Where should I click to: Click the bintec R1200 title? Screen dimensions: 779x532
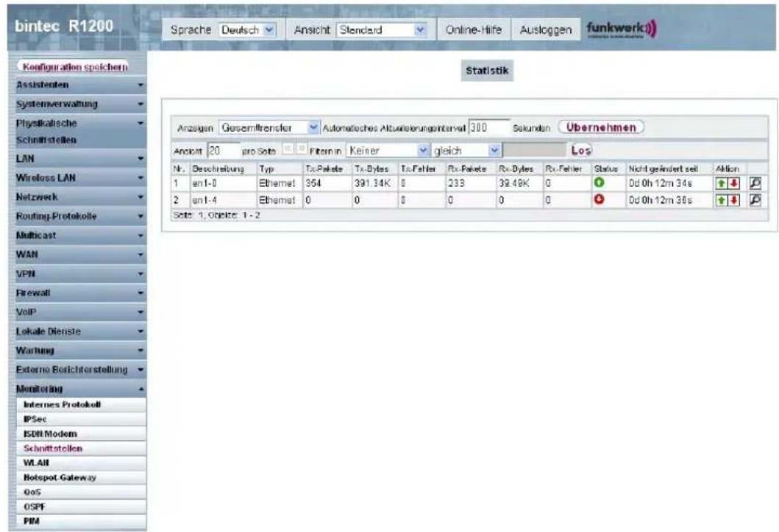pos(64,26)
